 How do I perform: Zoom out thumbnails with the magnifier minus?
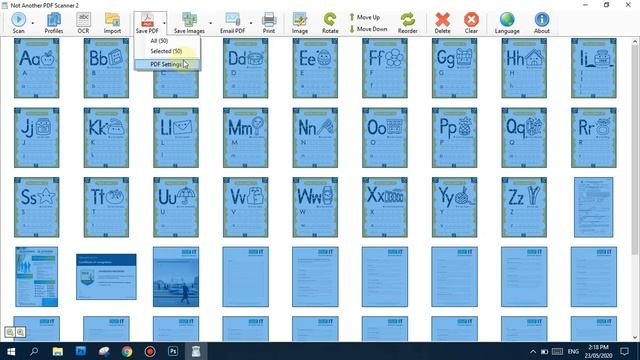pyautogui.click(x=10, y=332)
